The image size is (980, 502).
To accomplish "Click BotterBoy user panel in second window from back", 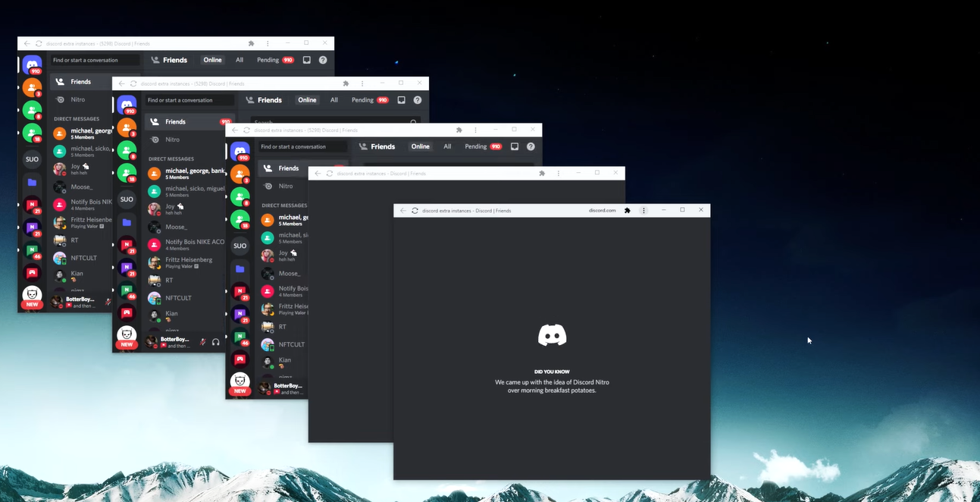I will click(x=170, y=342).
